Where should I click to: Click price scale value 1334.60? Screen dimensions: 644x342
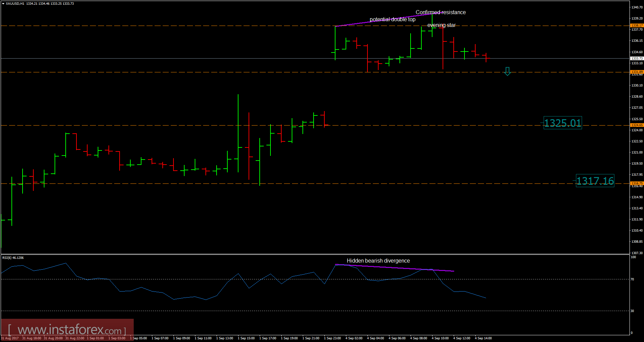pos(637,52)
